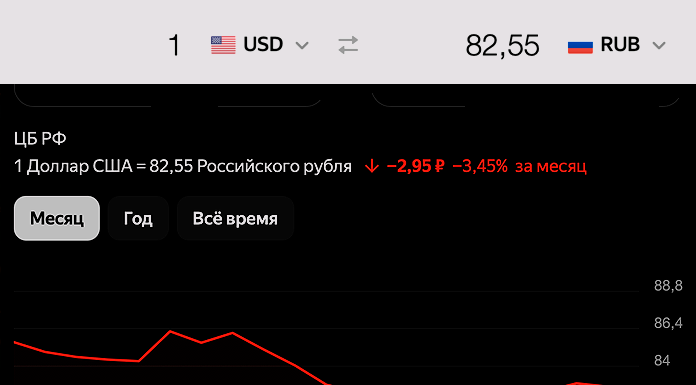Click the red downward trend arrow

372,167
